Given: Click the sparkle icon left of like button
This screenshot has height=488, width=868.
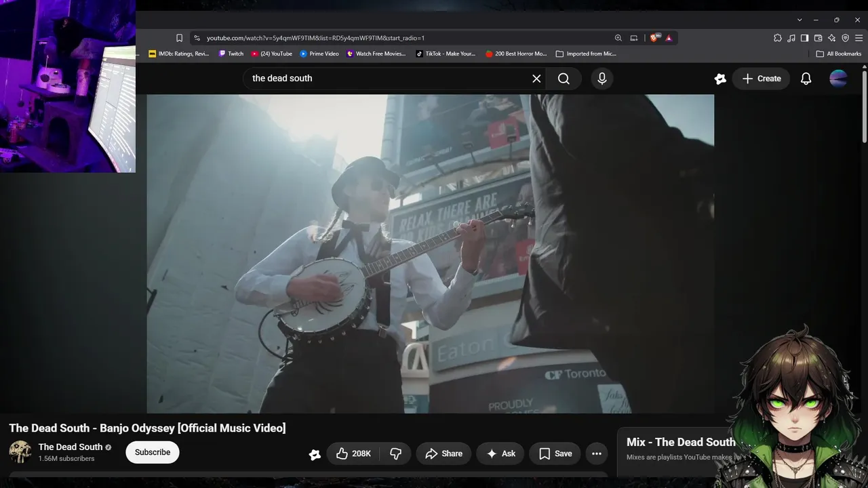Looking at the screenshot, I should click(315, 455).
